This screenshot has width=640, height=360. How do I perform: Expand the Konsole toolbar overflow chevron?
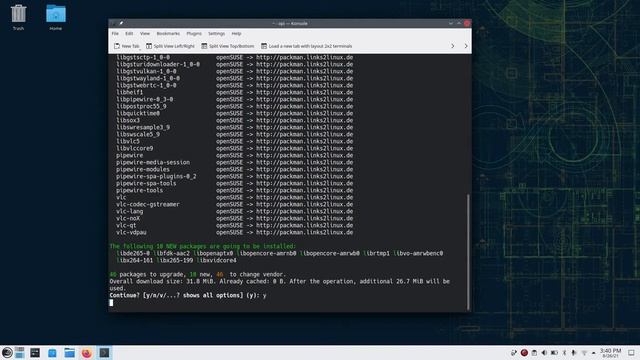click(x=453, y=46)
